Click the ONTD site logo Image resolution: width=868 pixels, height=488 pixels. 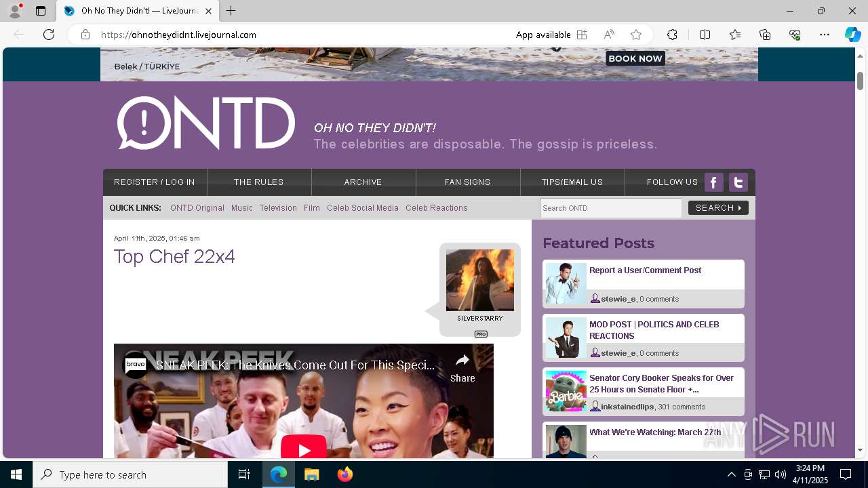(x=206, y=123)
